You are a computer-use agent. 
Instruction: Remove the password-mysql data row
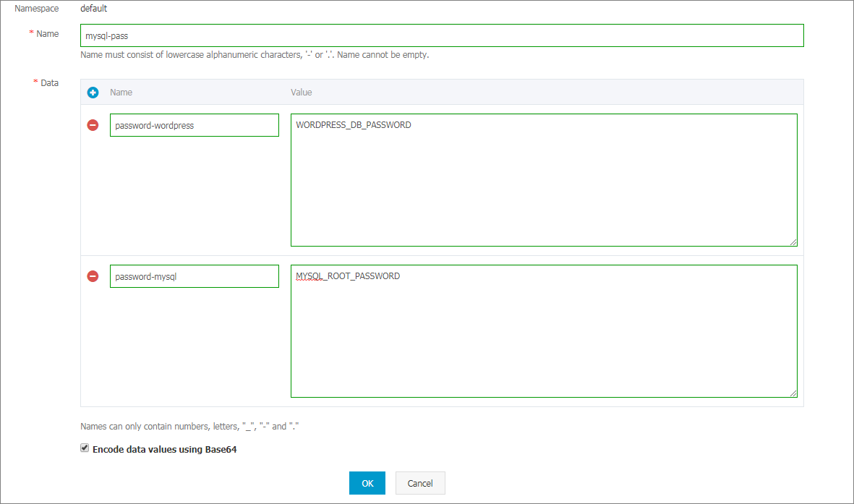pos(93,276)
